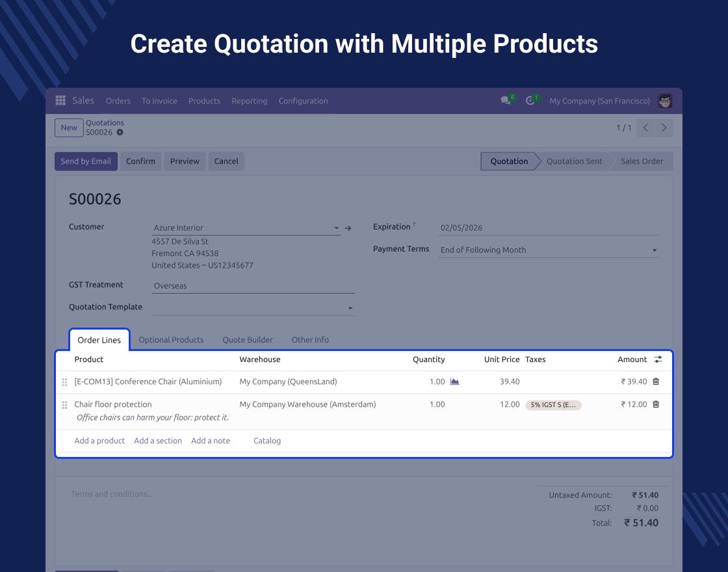Click the gear icon next to S00026

click(120, 133)
